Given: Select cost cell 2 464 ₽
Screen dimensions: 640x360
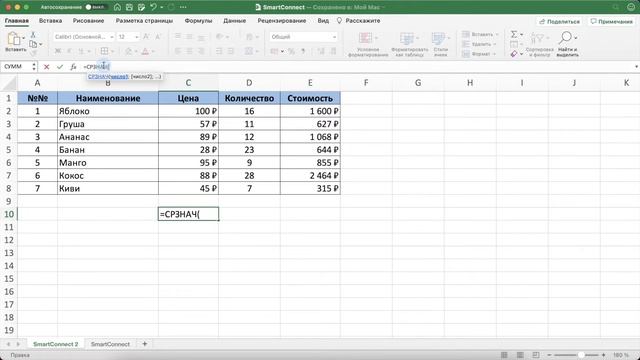Looking at the screenshot, I should coord(310,176).
